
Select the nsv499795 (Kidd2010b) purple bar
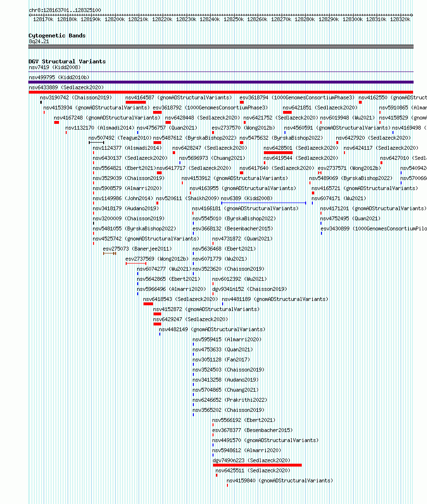coord(221,82)
